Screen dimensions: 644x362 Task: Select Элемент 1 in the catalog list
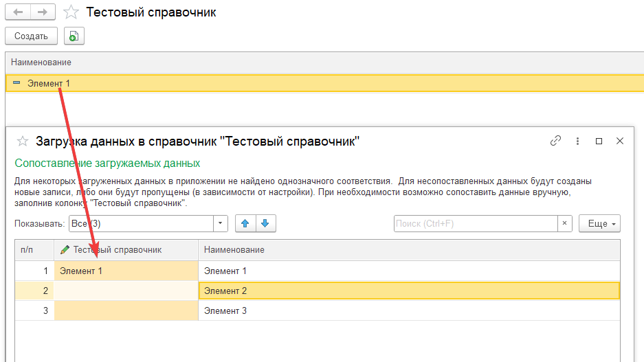49,84
